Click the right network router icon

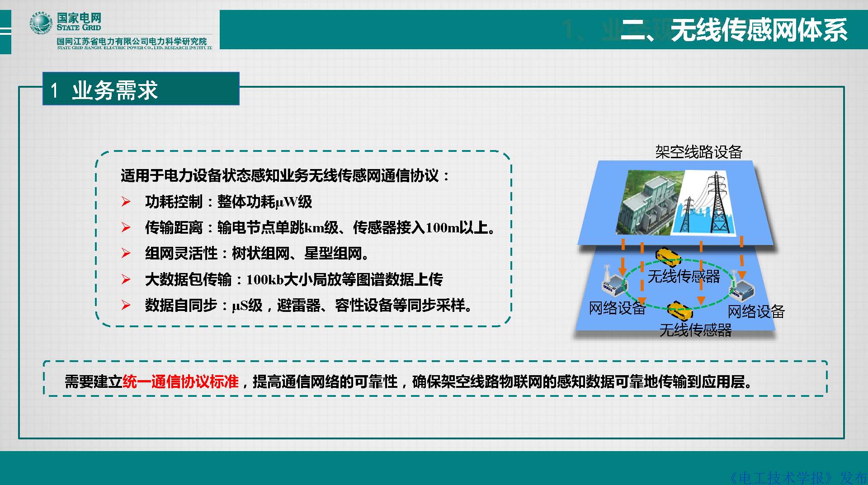(742, 286)
